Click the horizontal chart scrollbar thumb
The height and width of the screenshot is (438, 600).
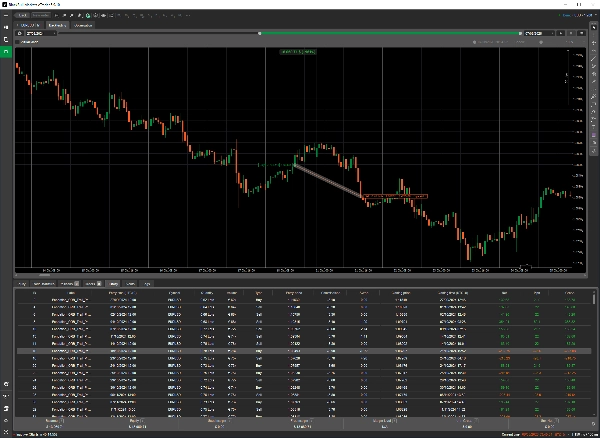coord(44,275)
